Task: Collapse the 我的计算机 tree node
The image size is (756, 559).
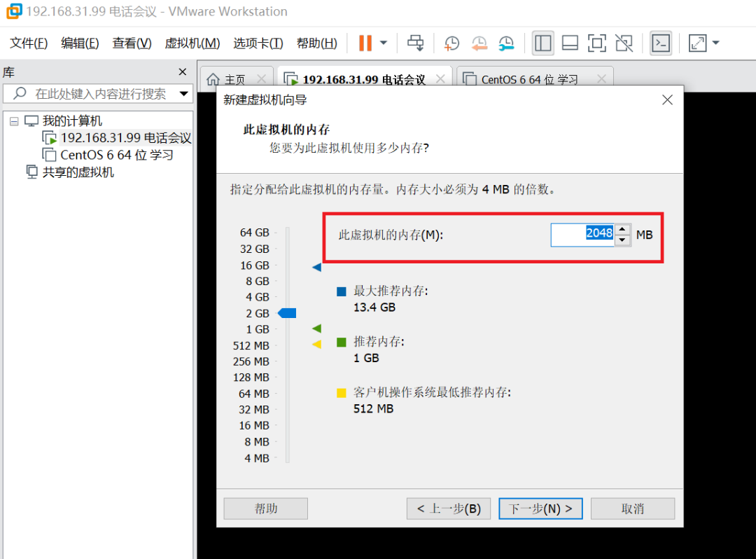Action: pos(15,121)
